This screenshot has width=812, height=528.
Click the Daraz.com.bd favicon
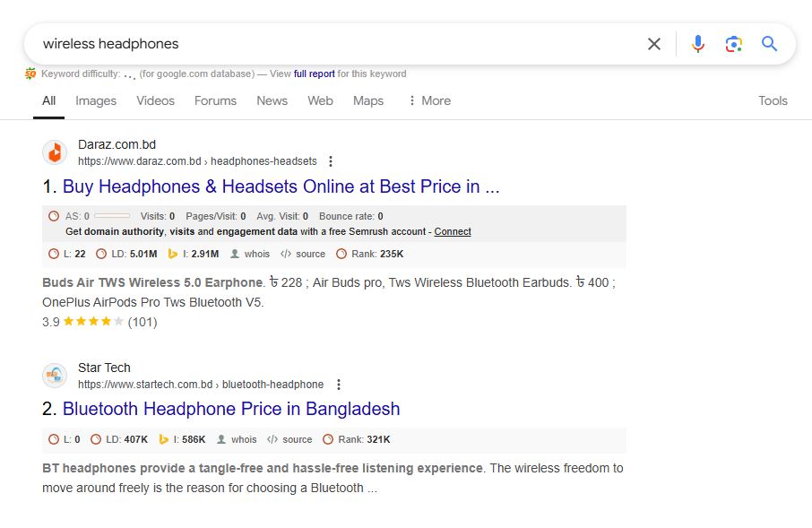pyautogui.click(x=55, y=152)
